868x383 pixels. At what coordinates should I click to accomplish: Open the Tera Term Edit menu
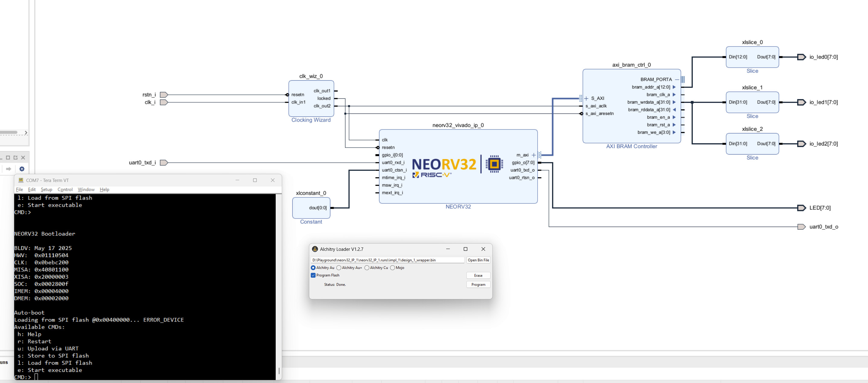[x=32, y=190]
